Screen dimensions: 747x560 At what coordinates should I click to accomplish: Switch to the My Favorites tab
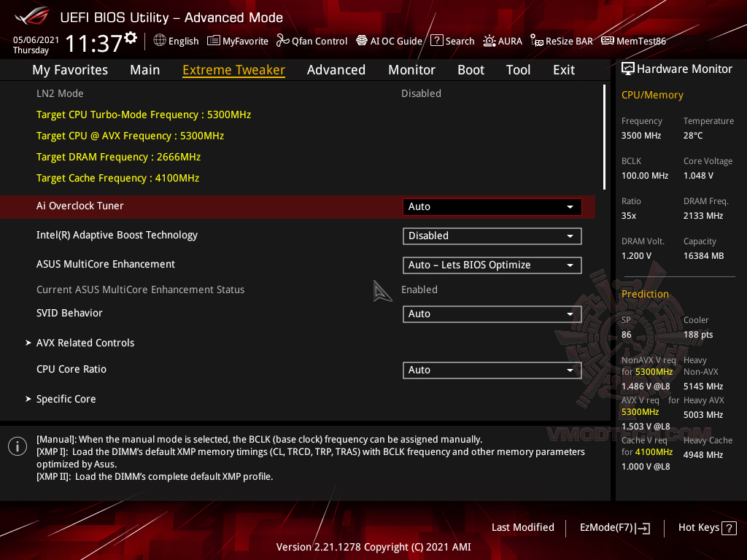click(70, 69)
